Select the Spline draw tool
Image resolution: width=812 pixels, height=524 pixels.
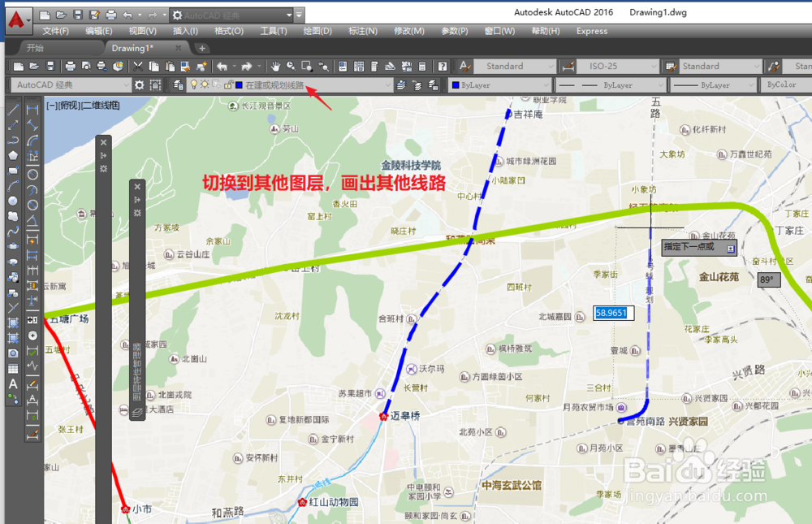[14, 232]
